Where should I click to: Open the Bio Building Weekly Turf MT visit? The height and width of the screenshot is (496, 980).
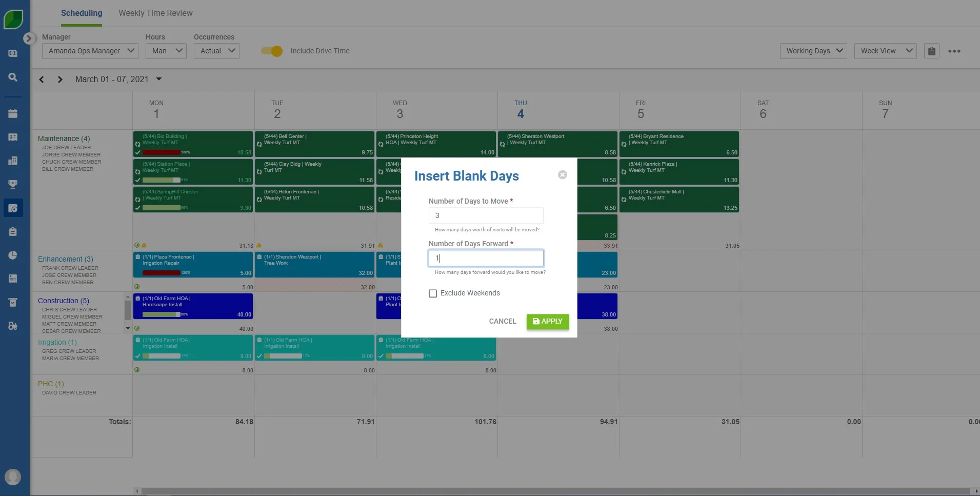(x=193, y=144)
